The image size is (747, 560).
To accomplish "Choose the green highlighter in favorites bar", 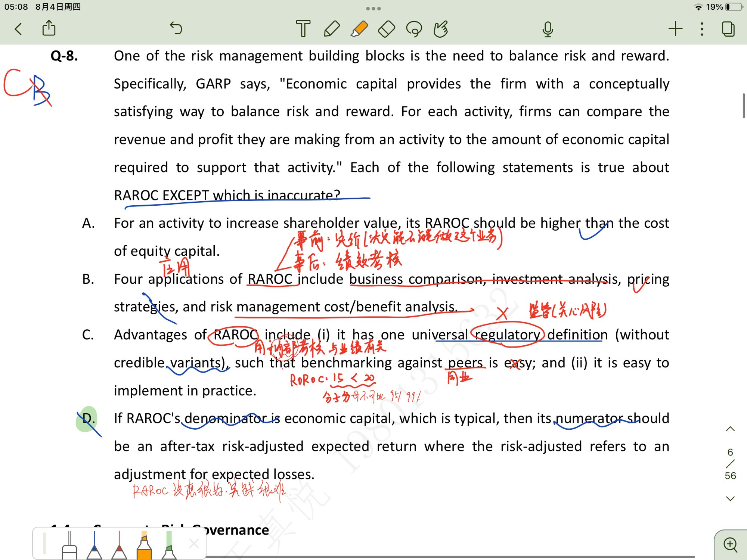I will click(169, 546).
